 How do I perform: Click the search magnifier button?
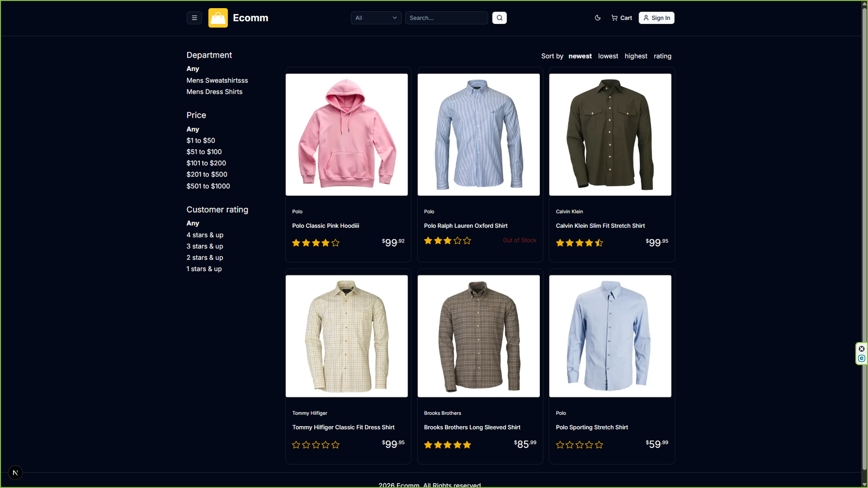click(x=500, y=18)
